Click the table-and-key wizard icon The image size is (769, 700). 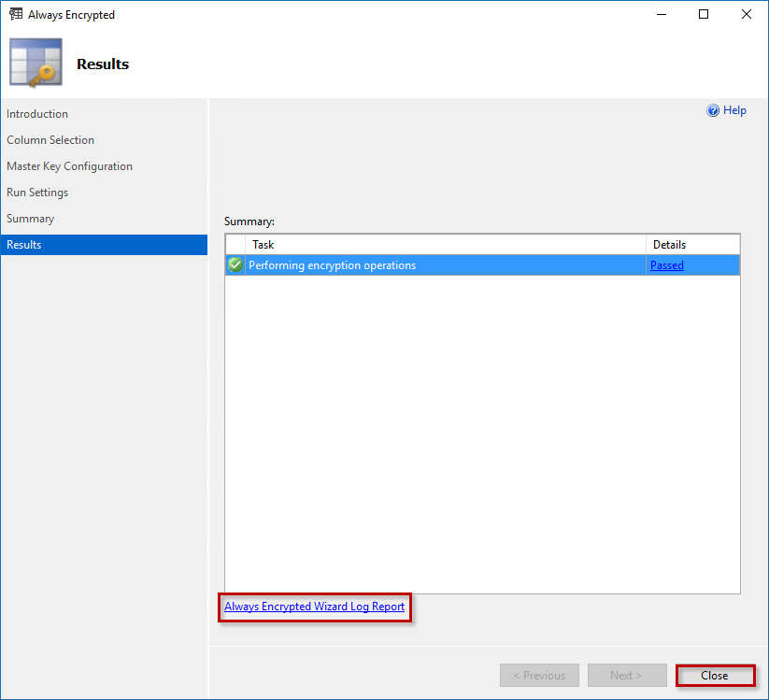click(x=36, y=63)
